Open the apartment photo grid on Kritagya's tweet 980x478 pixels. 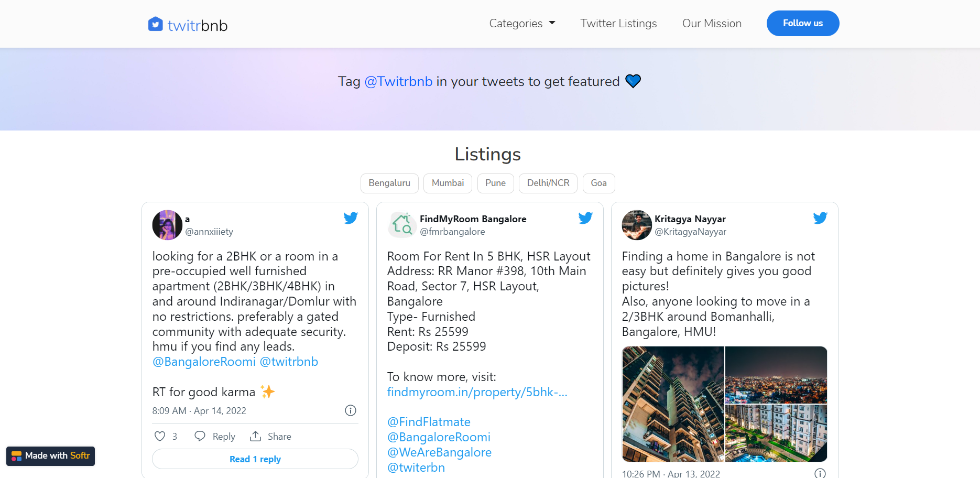pyautogui.click(x=724, y=404)
